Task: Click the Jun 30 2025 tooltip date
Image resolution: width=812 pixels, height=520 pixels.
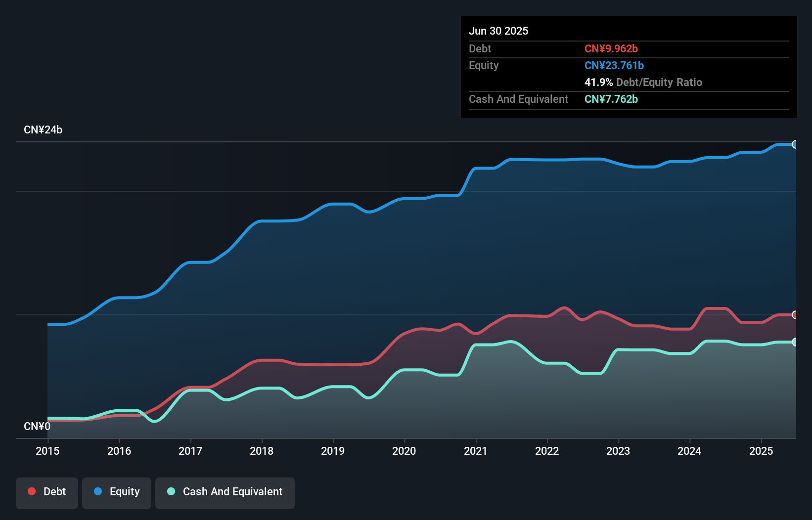Action: coord(498,31)
